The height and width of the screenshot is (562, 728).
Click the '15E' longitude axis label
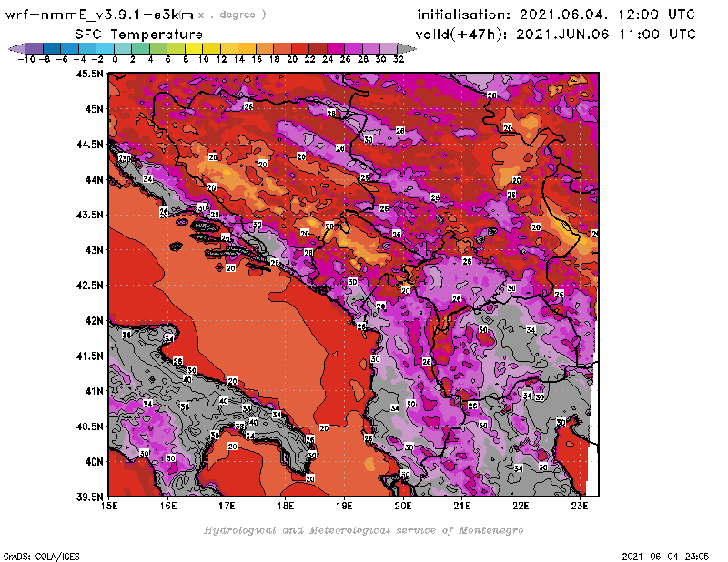coord(109,506)
